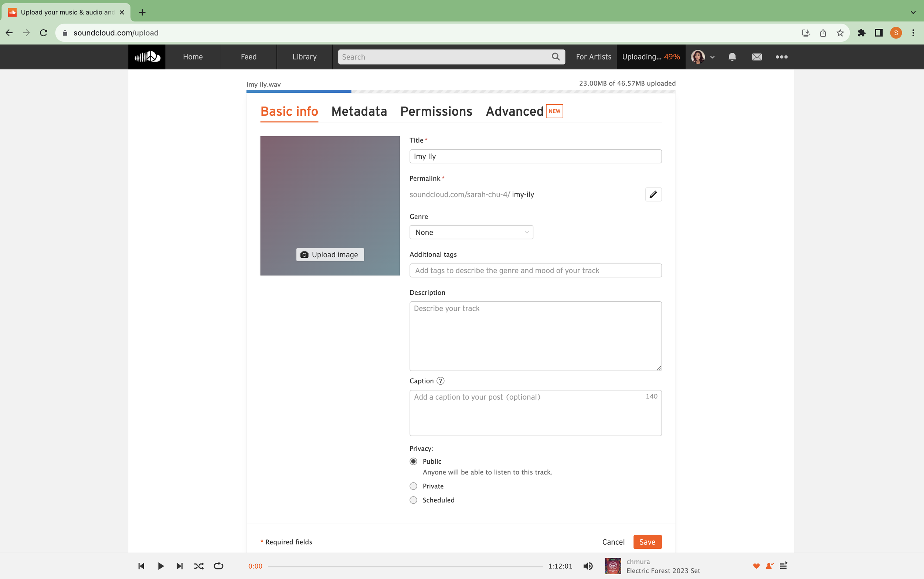The height and width of the screenshot is (579, 924).
Task: Toggle shuffle in the player bar
Action: [x=198, y=566]
